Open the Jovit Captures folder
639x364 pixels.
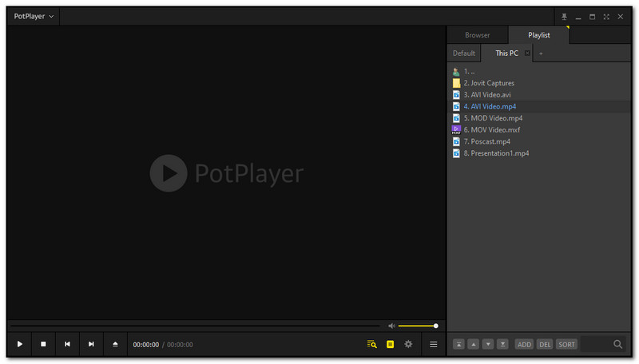click(539, 83)
